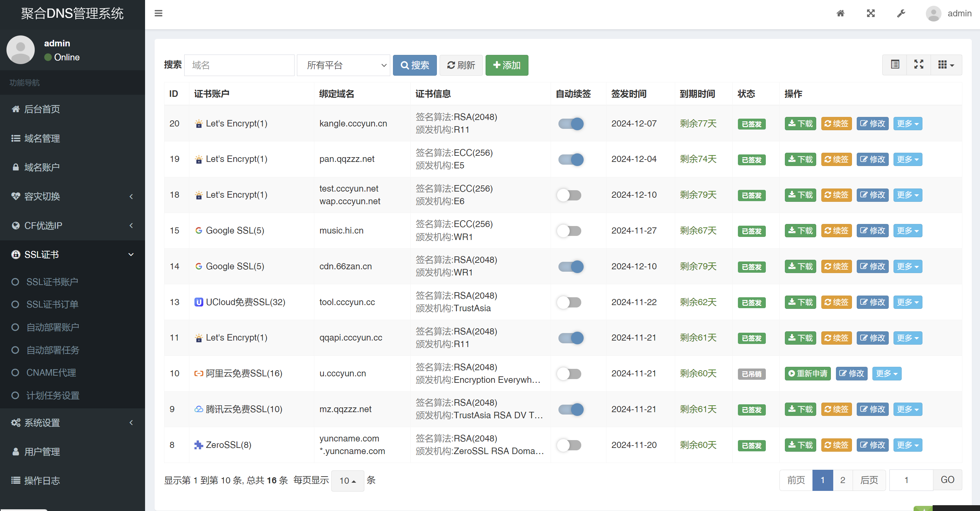Toggle auto-renewal for test.cccyun.net certificate

[568, 195]
